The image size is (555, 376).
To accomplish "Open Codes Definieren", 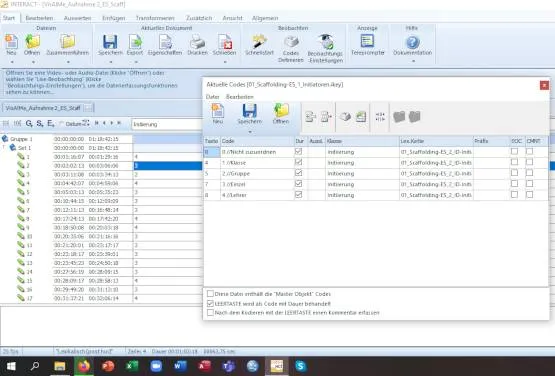I will [291, 42].
